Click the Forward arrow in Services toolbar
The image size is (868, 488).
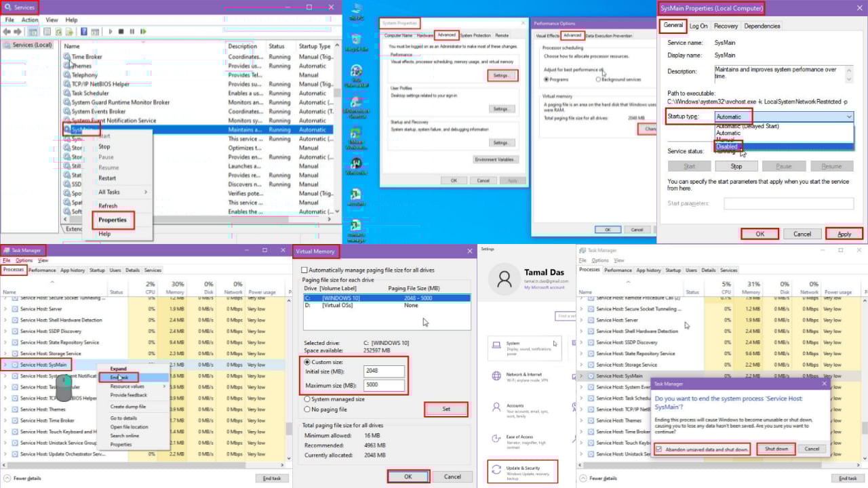tap(18, 32)
